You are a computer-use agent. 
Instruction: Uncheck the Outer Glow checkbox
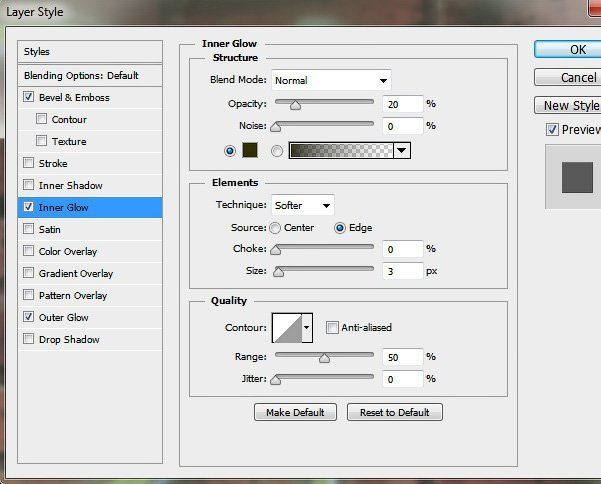28,317
